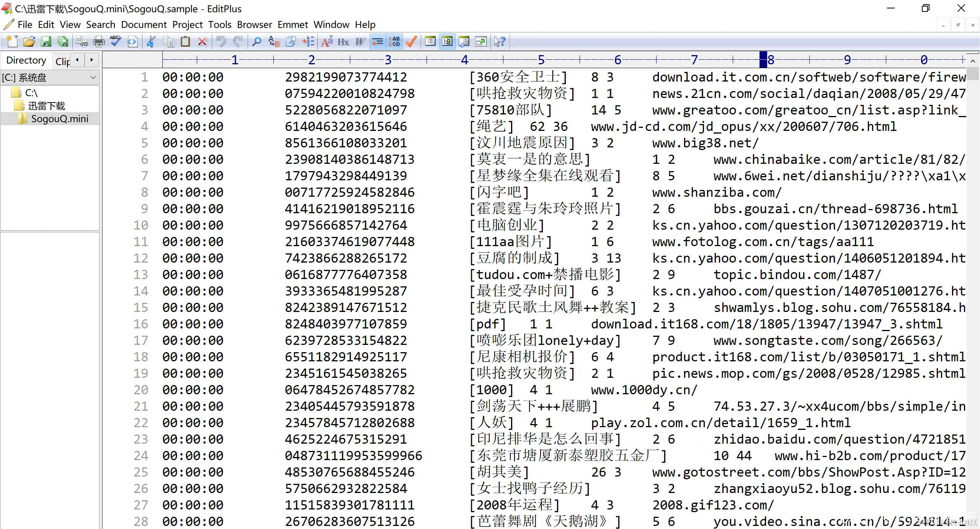Click the Find magnifier icon

[257, 42]
